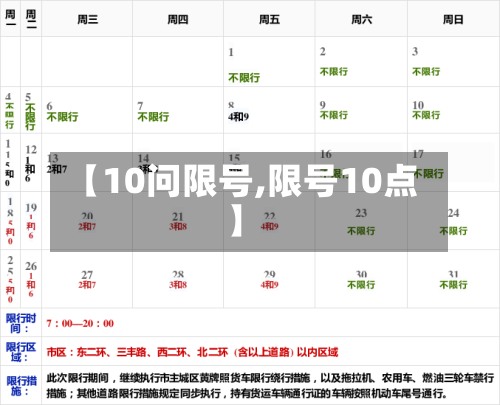Click the blue 限行区域 row label

[21, 352]
